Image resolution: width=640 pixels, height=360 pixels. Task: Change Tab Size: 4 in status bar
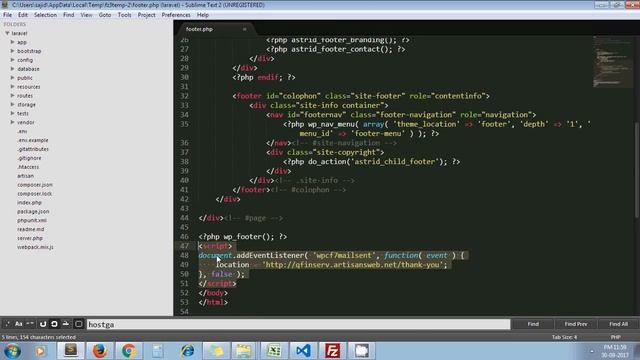pyautogui.click(x=564, y=337)
